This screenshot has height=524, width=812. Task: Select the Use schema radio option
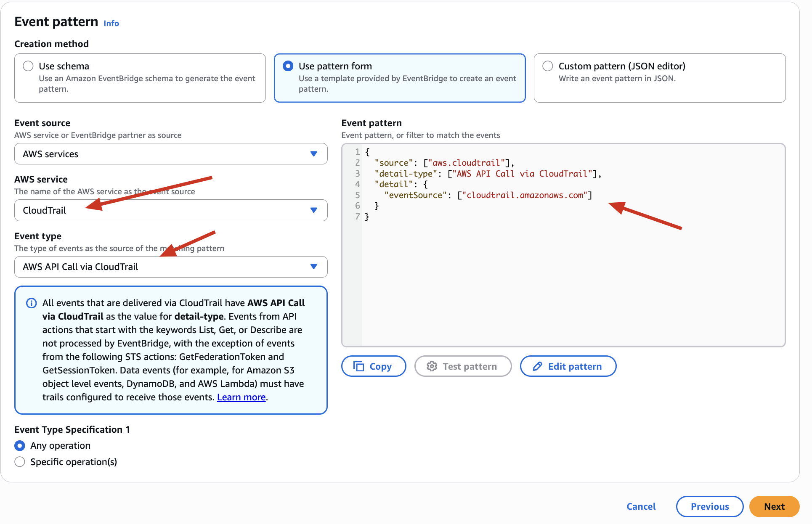point(28,66)
